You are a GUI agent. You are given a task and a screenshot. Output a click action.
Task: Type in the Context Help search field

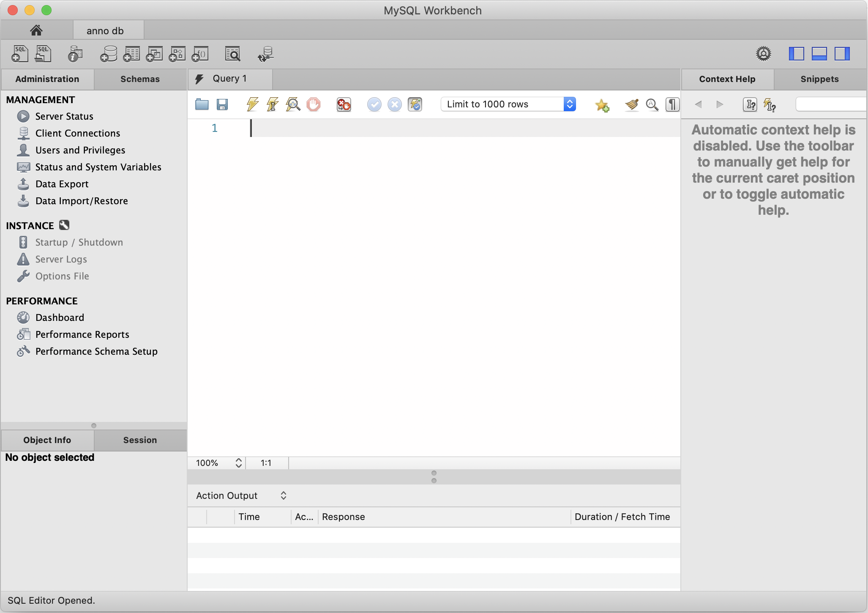(x=830, y=104)
